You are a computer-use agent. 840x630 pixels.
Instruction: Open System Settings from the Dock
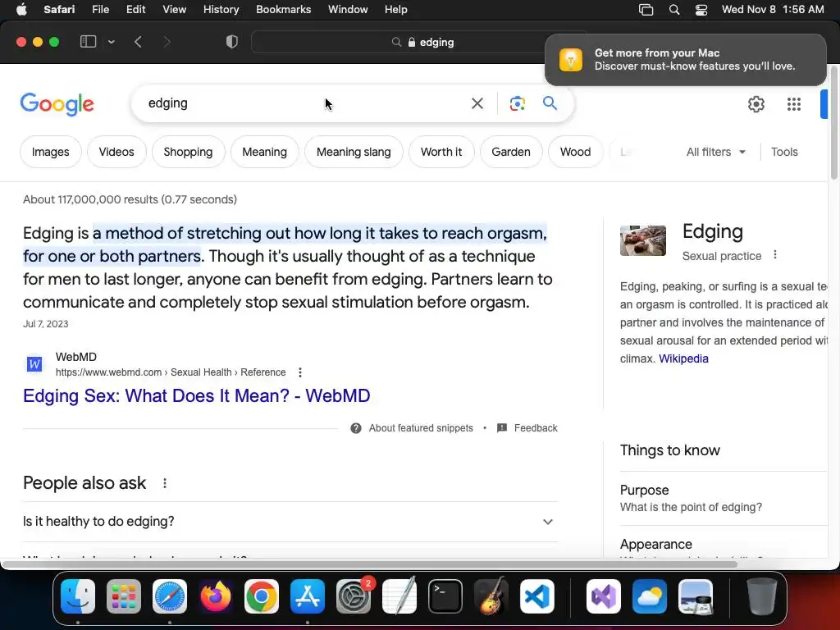(x=354, y=596)
